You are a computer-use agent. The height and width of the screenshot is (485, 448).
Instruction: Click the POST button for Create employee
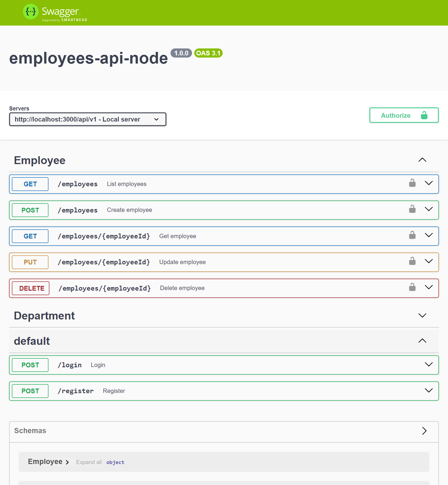pyautogui.click(x=30, y=210)
